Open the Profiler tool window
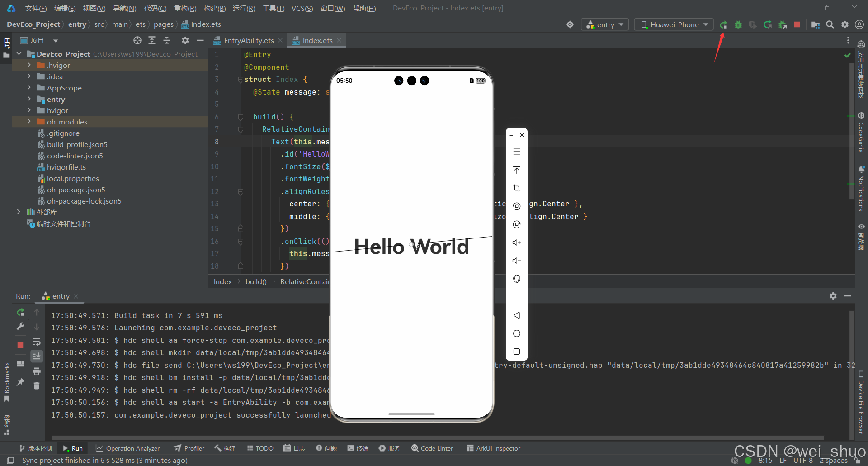This screenshot has height=466, width=868. coord(189,448)
